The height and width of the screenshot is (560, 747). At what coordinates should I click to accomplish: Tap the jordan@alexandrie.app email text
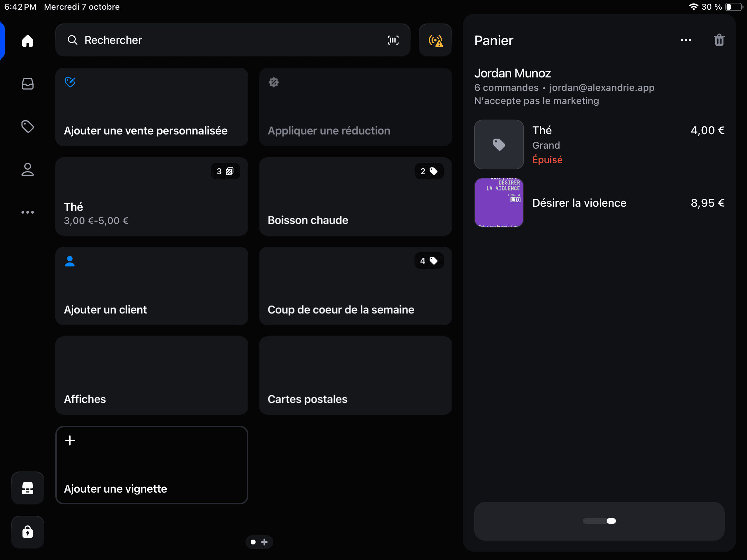pyautogui.click(x=602, y=88)
